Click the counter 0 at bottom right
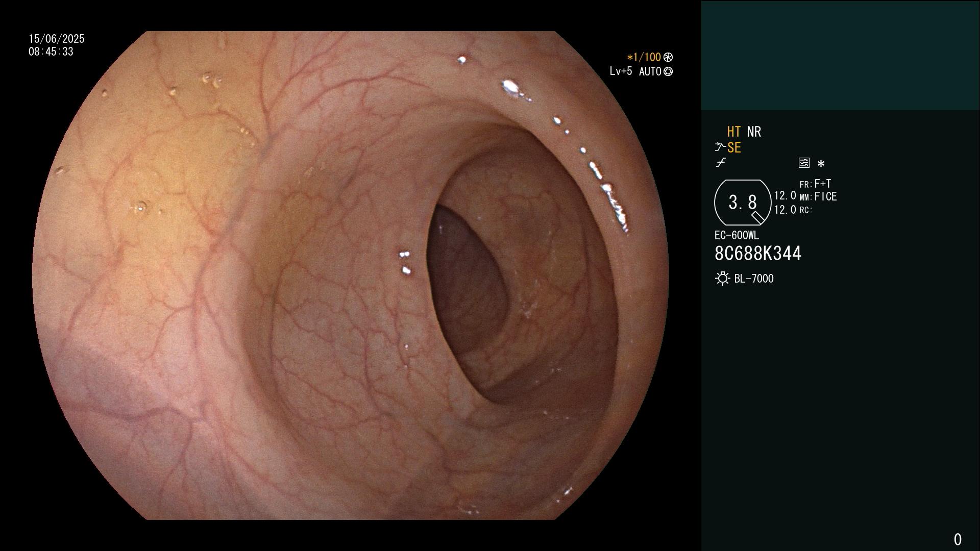The image size is (980, 551). (958, 539)
